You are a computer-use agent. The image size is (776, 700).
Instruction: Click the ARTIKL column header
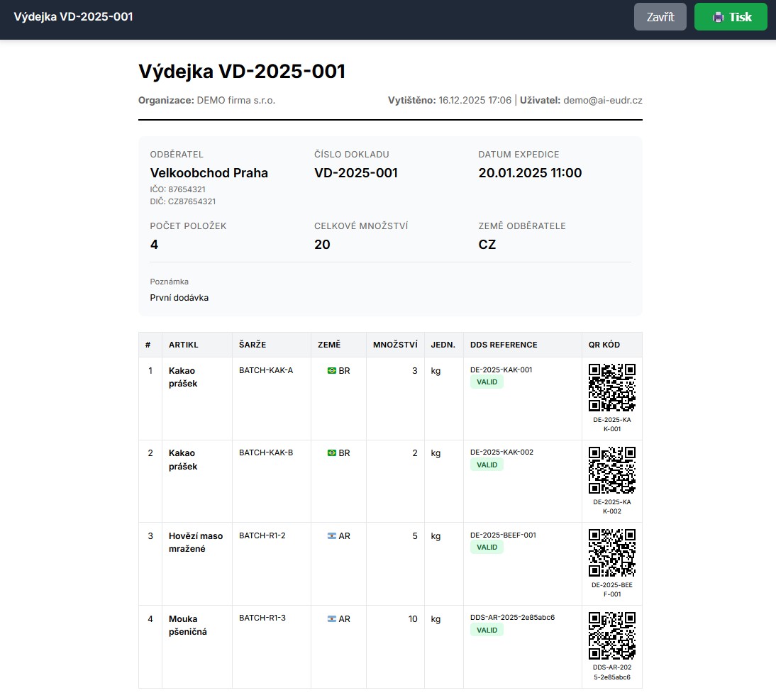pyautogui.click(x=184, y=345)
